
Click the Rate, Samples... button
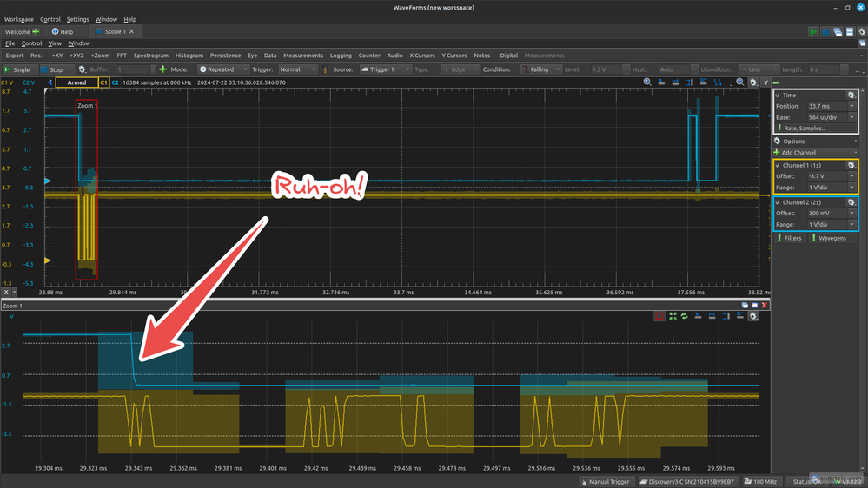815,129
